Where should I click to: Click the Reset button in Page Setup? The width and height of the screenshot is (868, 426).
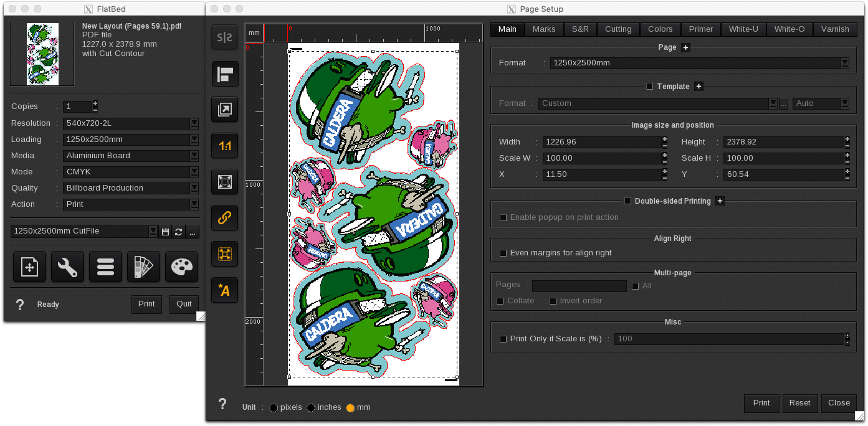[x=800, y=403]
